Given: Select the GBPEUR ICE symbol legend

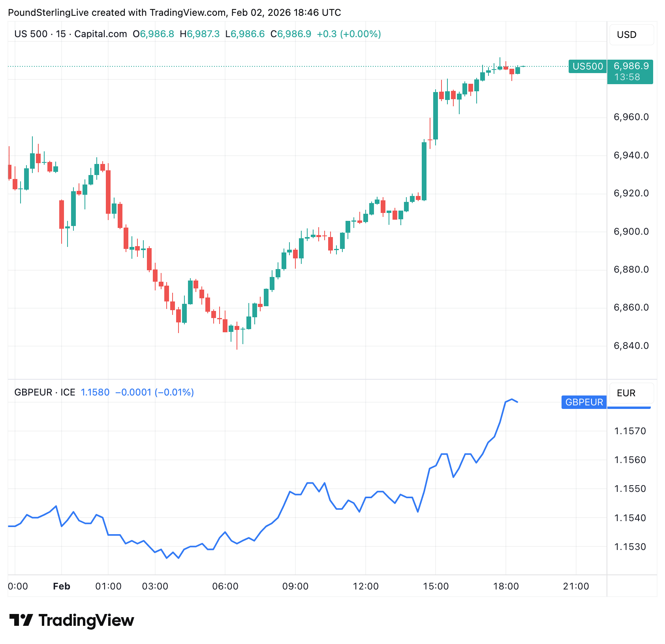Looking at the screenshot, I should click(x=45, y=392).
